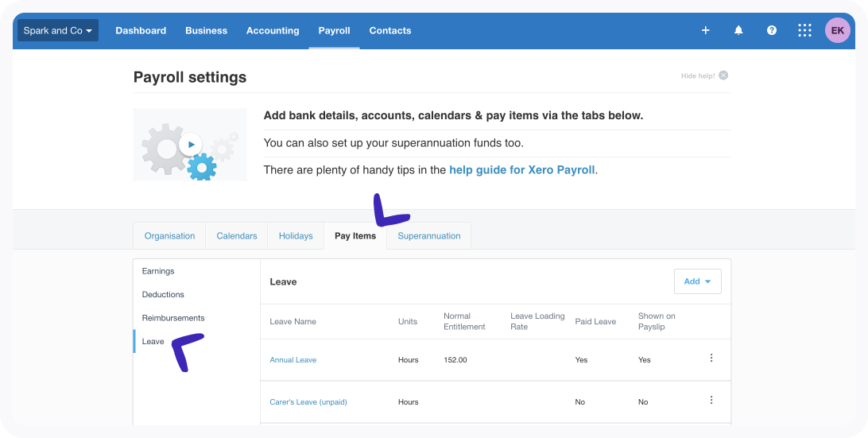Open the Spark and Co organisation dropdown
The image size is (868, 438).
point(58,30)
